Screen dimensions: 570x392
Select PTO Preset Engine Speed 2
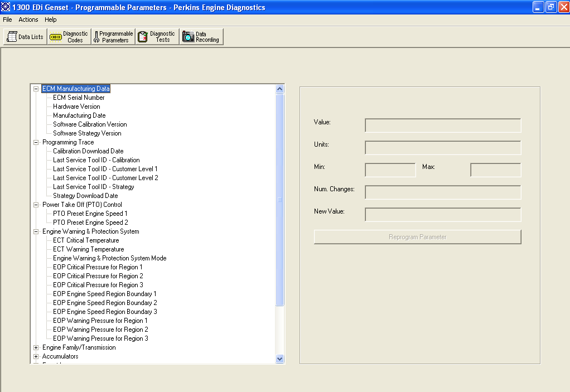[x=90, y=222]
